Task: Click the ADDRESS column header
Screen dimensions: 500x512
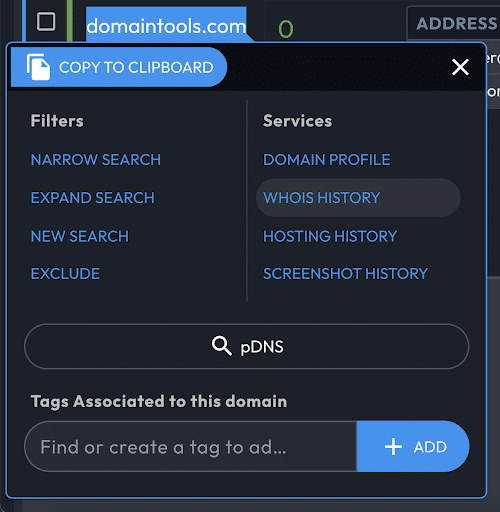Action: [457, 24]
